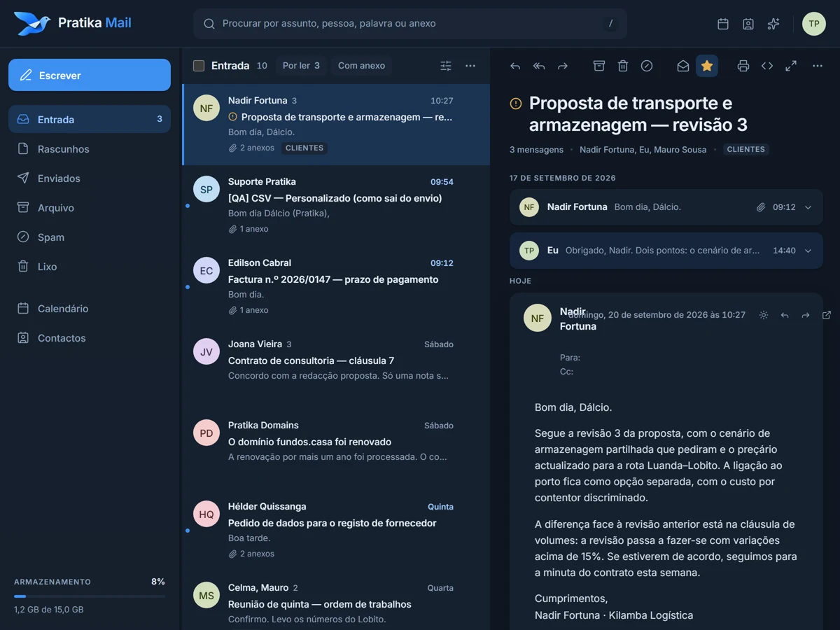The height and width of the screenshot is (630, 840).
Task: Open the email "Contrato de consultoria — cláusula 7"
Action: point(336,368)
